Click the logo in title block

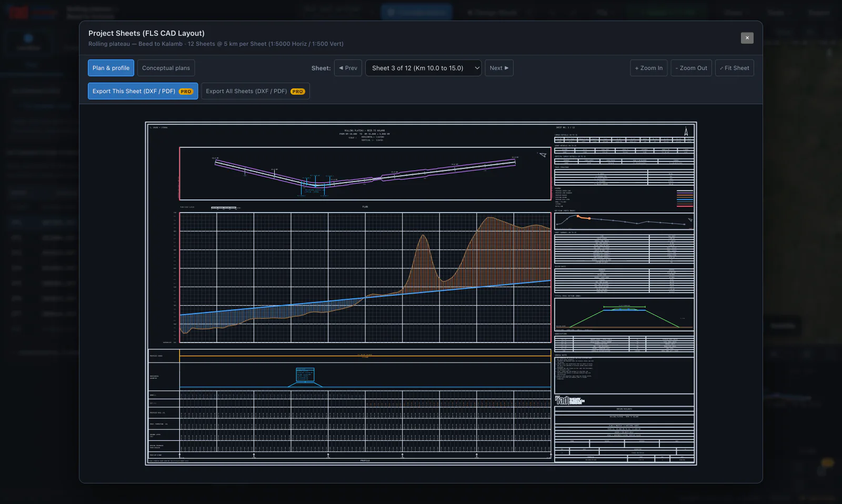coord(570,400)
